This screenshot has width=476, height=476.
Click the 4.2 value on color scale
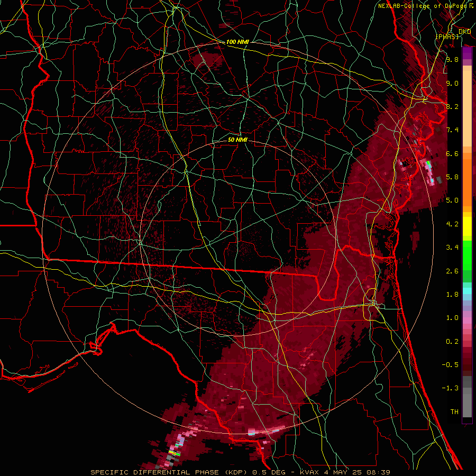tap(452, 224)
